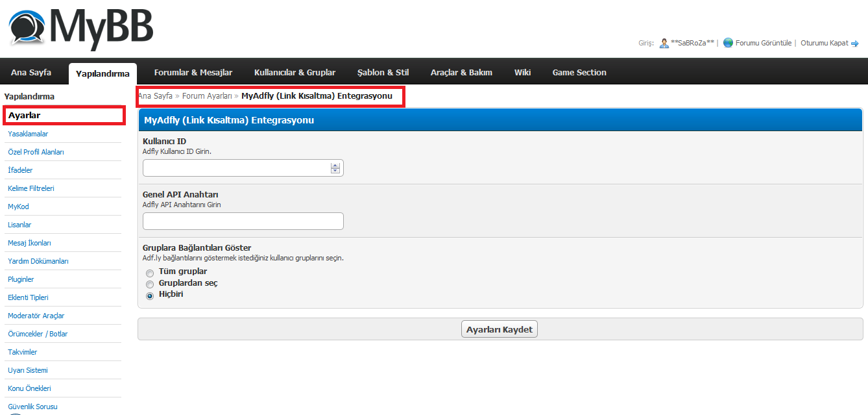Open Örümcekler / Botlar in the sidebar
Screen dimensions: 868x415
tap(38, 334)
